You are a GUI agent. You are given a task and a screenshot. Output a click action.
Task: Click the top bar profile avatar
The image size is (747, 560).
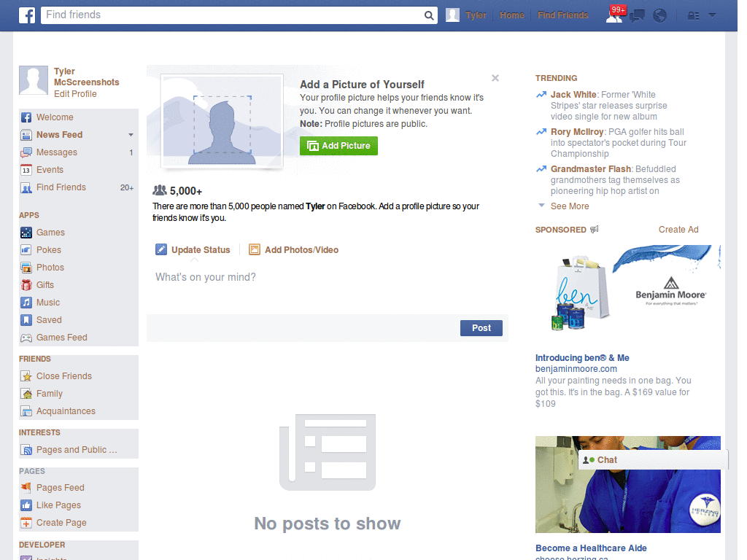pyautogui.click(x=452, y=15)
